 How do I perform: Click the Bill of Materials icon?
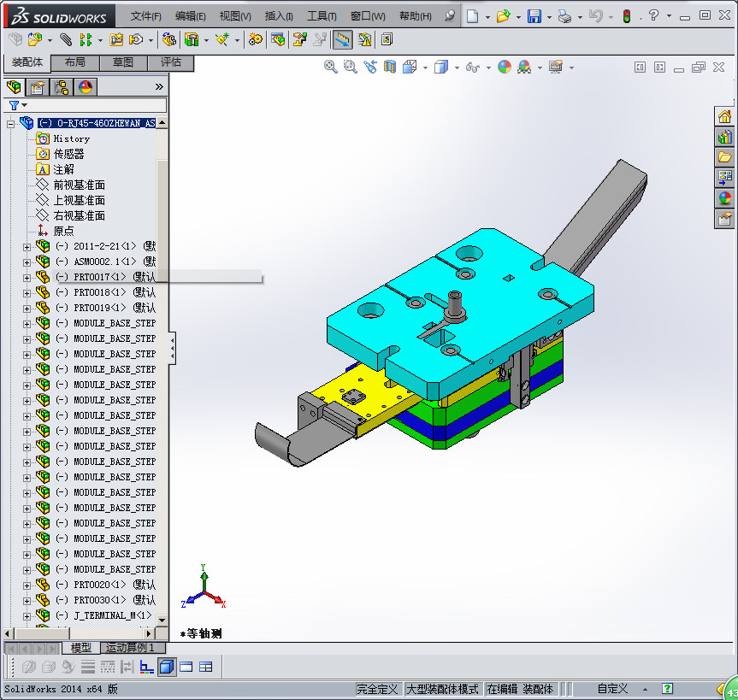click(x=278, y=39)
